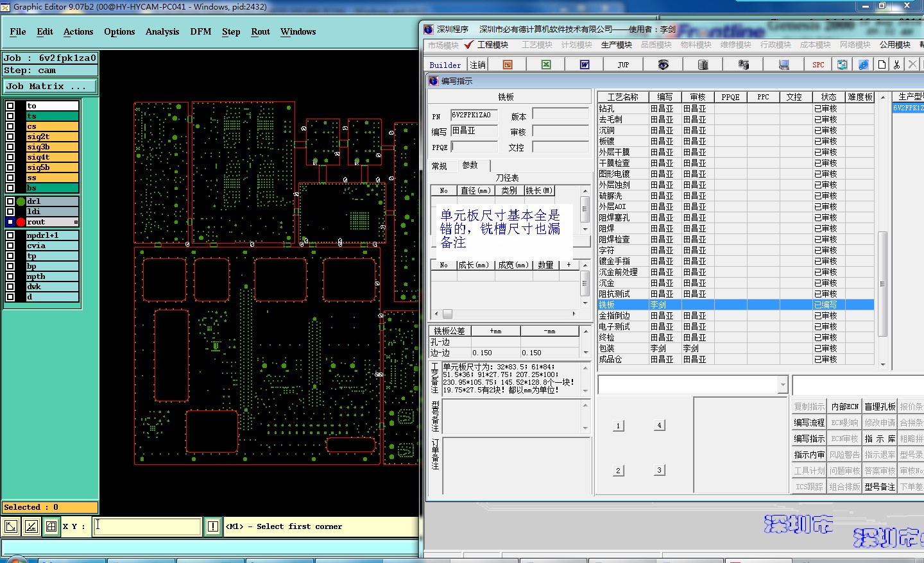Click the grid snap icon left of XY
924x563 pixels.
51,527
